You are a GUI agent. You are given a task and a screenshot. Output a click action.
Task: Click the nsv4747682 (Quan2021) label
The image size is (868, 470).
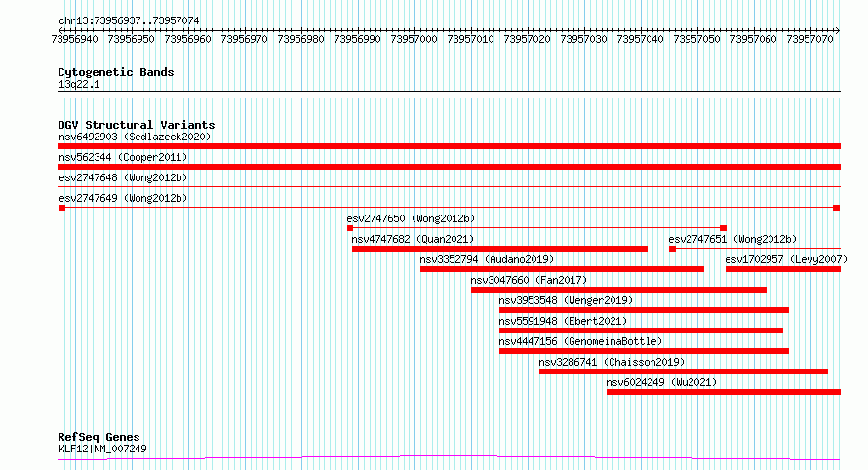click(x=413, y=239)
